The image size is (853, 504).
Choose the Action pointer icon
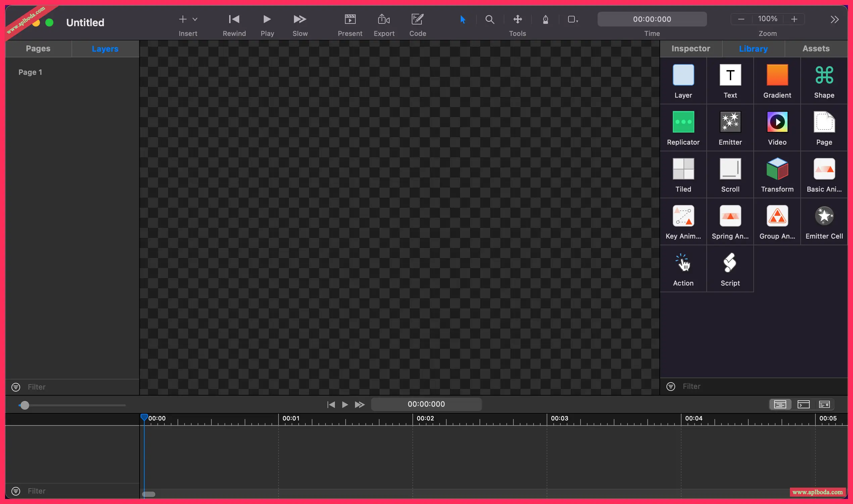click(x=683, y=263)
